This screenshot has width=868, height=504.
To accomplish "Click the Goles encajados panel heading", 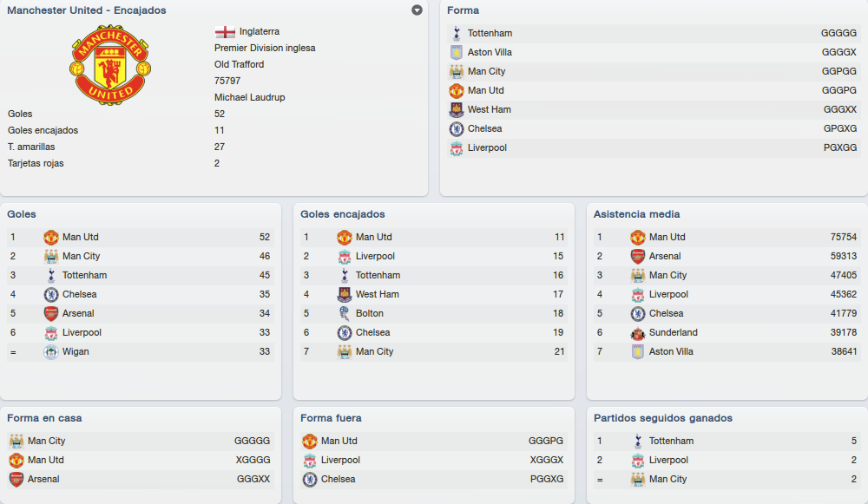I will point(343,214).
